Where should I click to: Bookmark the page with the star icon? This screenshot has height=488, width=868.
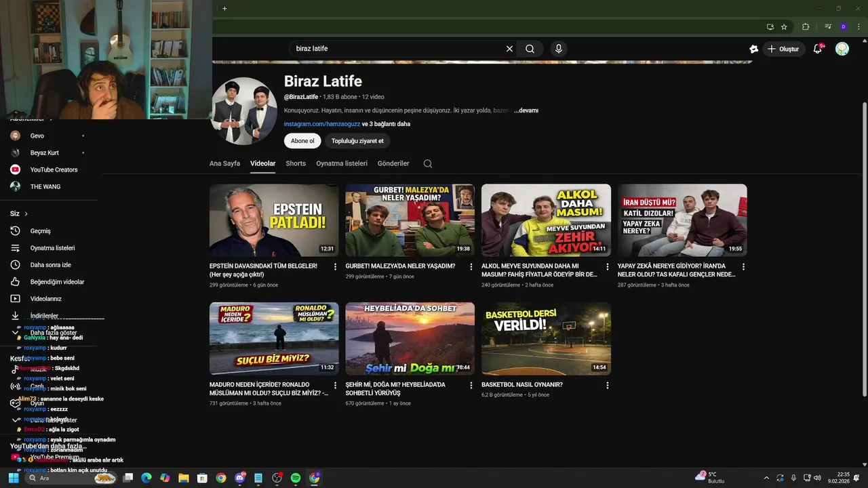pos(784,27)
